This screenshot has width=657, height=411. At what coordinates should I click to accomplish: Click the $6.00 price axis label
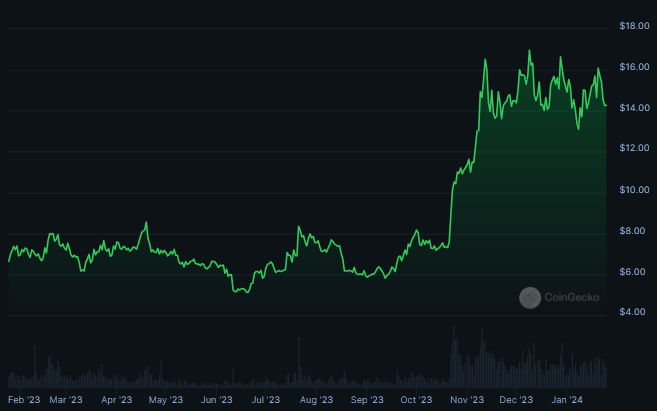click(632, 272)
